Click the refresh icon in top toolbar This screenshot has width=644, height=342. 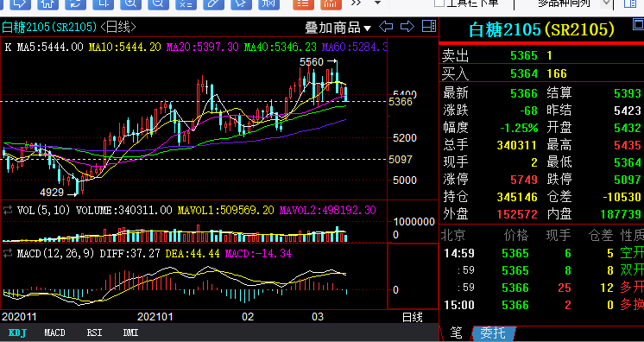pyautogui.click(x=75, y=3)
